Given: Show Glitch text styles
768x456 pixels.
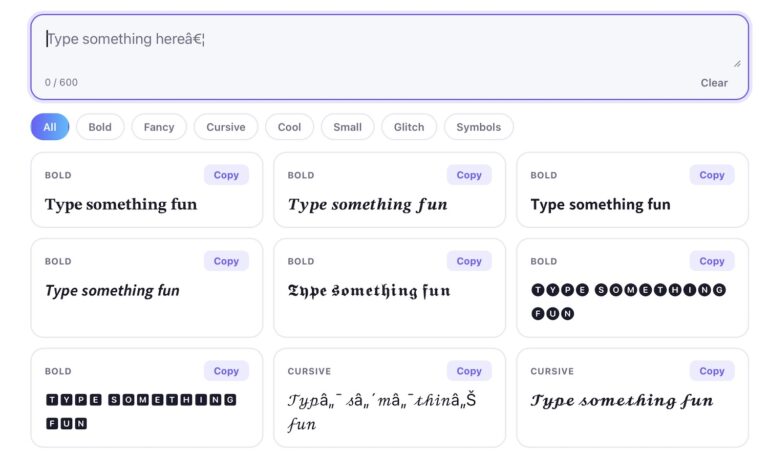Looking at the screenshot, I should pyautogui.click(x=409, y=127).
